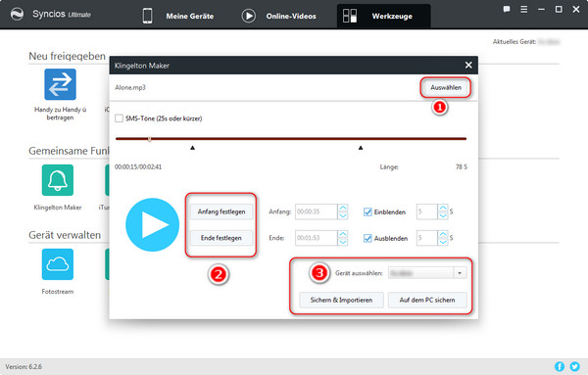Click Sichern & Importieren button

341,300
